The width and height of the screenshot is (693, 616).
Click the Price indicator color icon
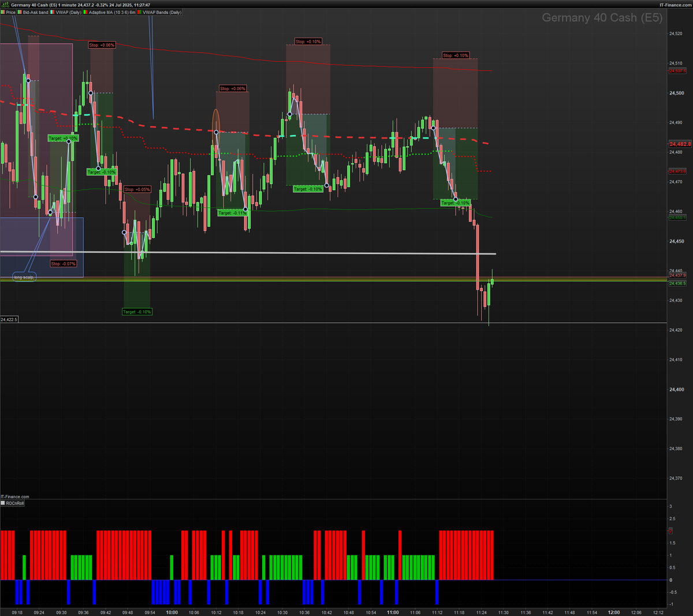[2, 12]
